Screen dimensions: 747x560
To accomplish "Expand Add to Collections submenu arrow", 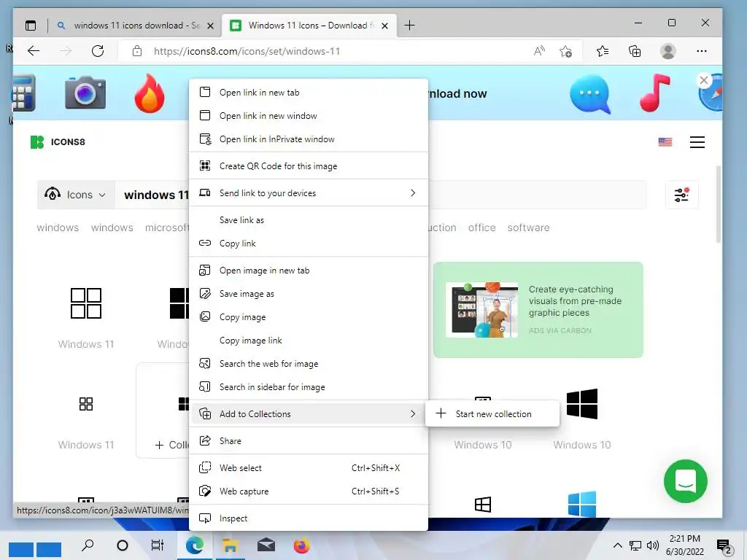I will 413,414.
